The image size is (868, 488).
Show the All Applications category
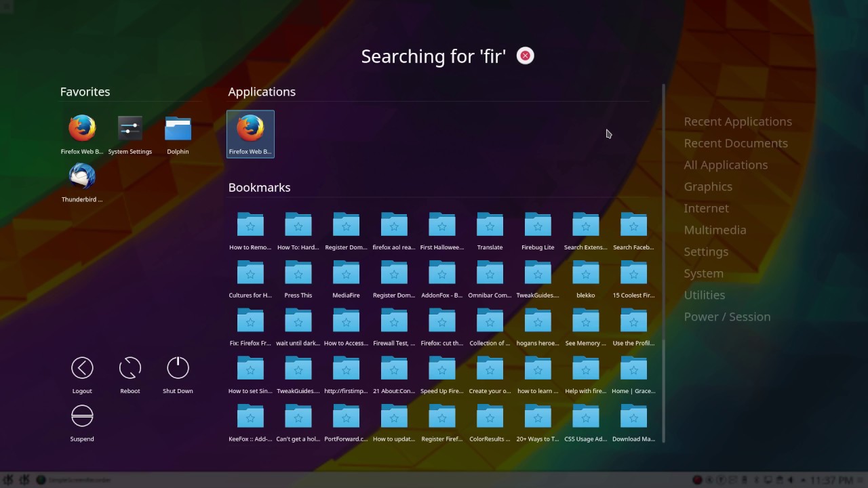[726, 165]
